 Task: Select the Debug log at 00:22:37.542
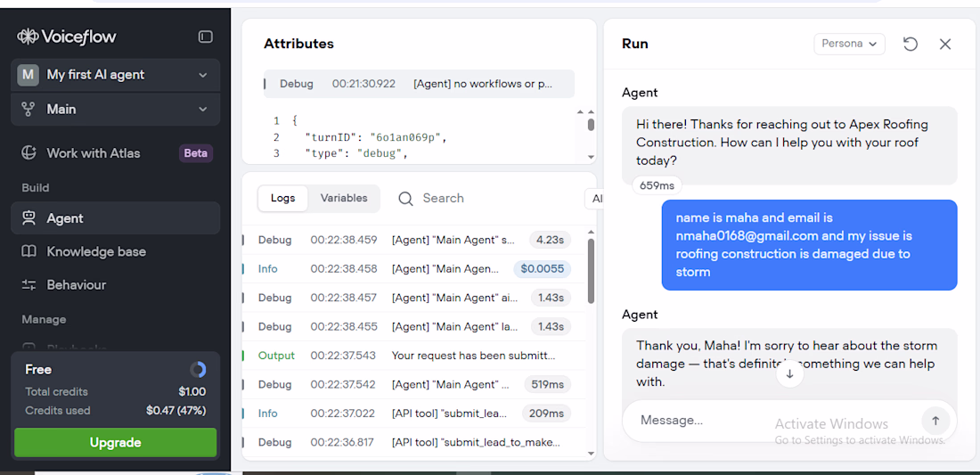pyautogui.click(x=414, y=384)
